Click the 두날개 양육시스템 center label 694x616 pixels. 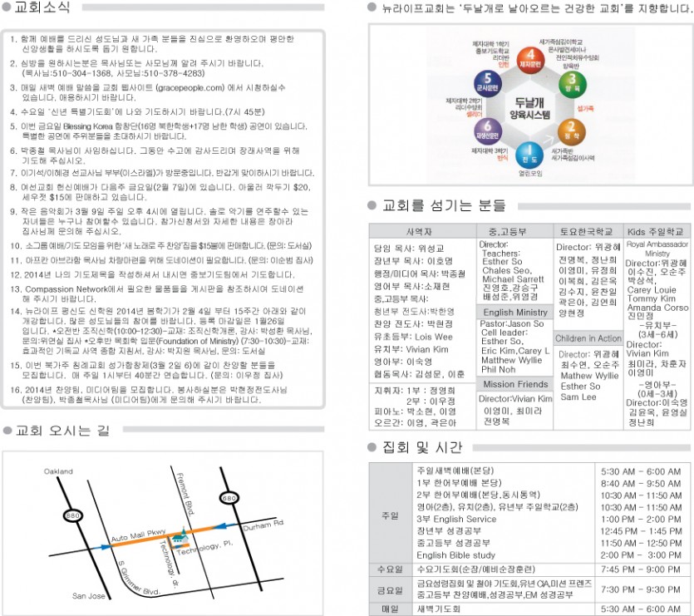click(529, 109)
